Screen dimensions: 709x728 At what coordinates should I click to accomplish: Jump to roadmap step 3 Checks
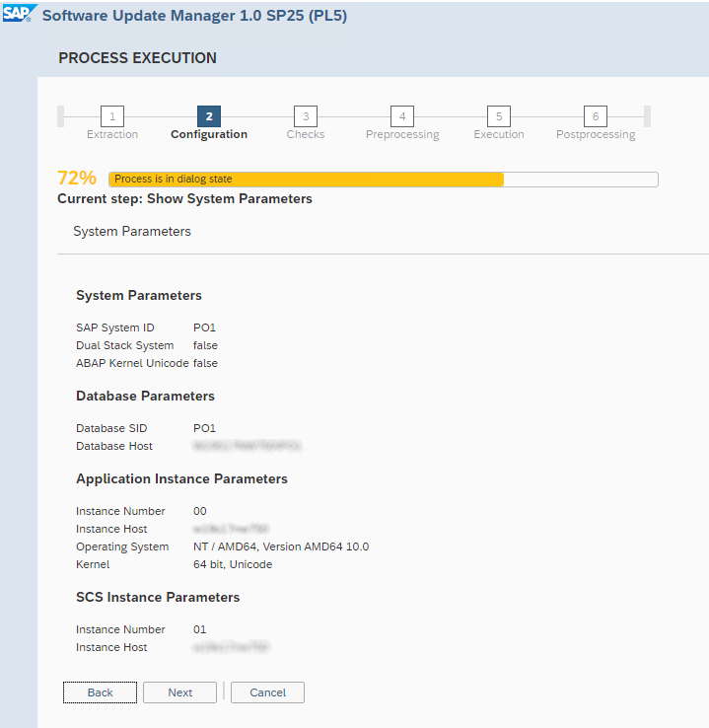click(306, 116)
